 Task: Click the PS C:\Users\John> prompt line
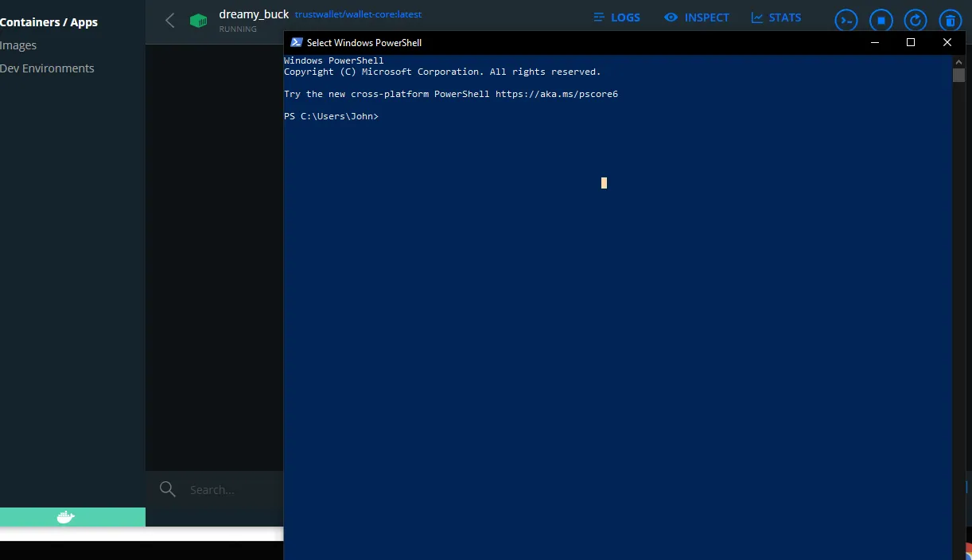coord(332,117)
